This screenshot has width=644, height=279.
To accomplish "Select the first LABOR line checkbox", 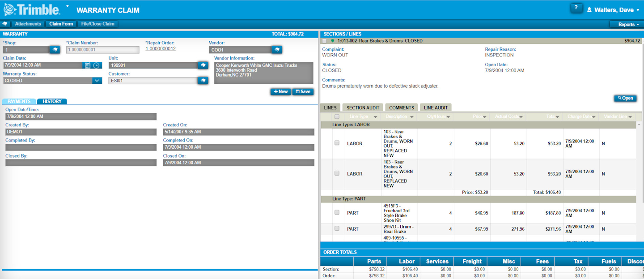I will (x=337, y=143).
